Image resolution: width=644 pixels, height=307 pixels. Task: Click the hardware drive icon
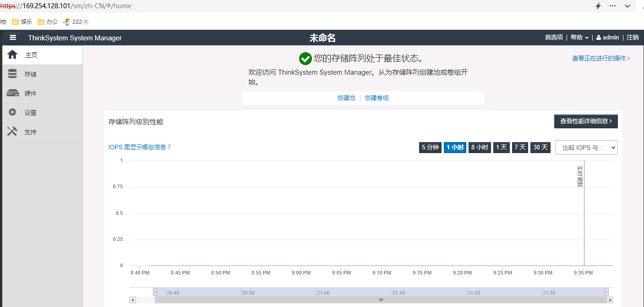coord(12,93)
